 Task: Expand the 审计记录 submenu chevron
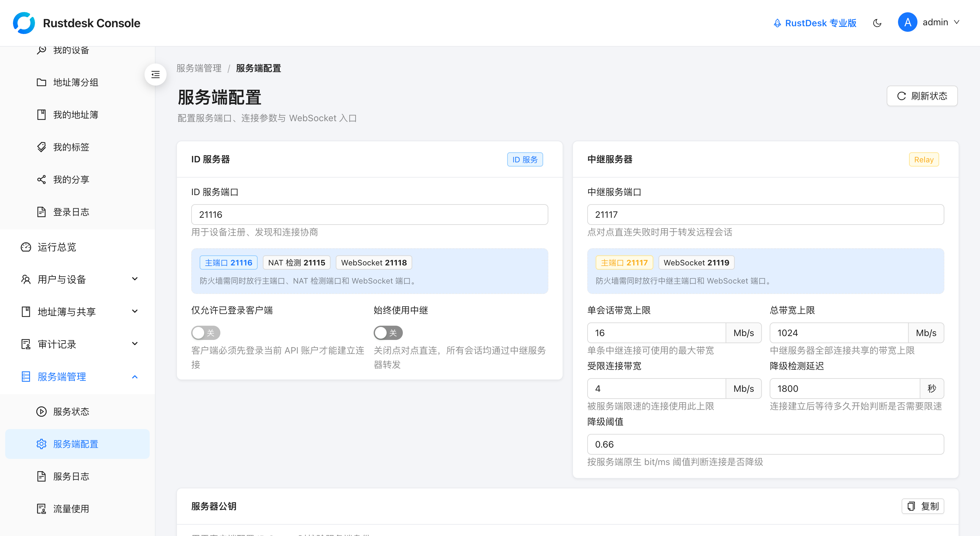[135, 344]
